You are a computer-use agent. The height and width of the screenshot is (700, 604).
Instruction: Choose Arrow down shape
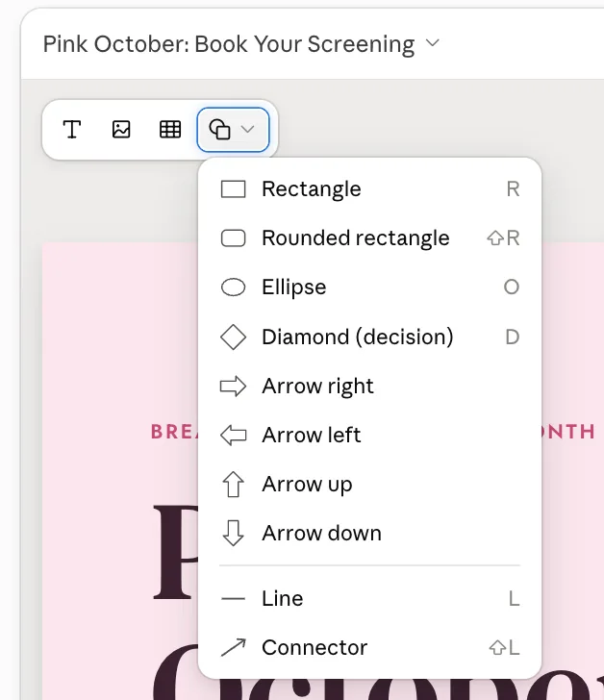point(369,533)
